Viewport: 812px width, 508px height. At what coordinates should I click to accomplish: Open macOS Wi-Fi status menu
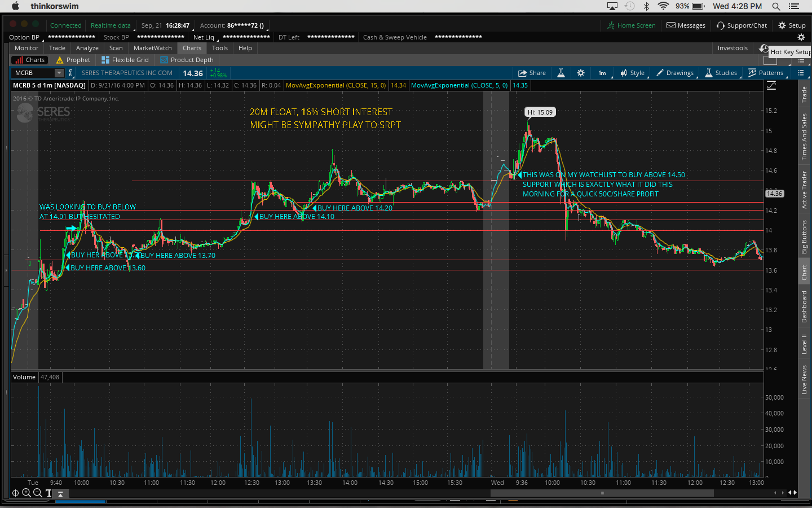click(663, 6)
